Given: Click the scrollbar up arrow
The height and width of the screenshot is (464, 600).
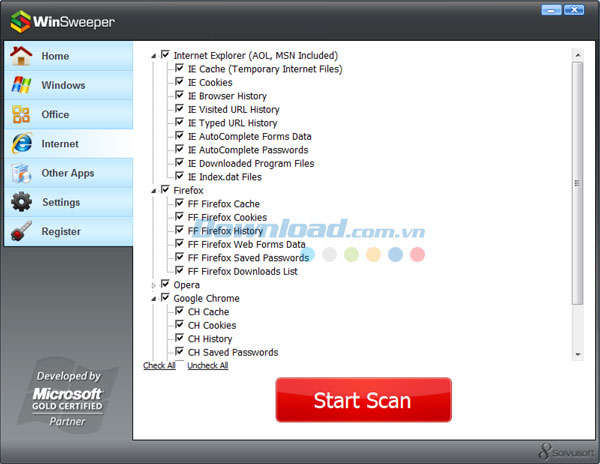Looking at the screenshot, I should [x=578, y=55].
